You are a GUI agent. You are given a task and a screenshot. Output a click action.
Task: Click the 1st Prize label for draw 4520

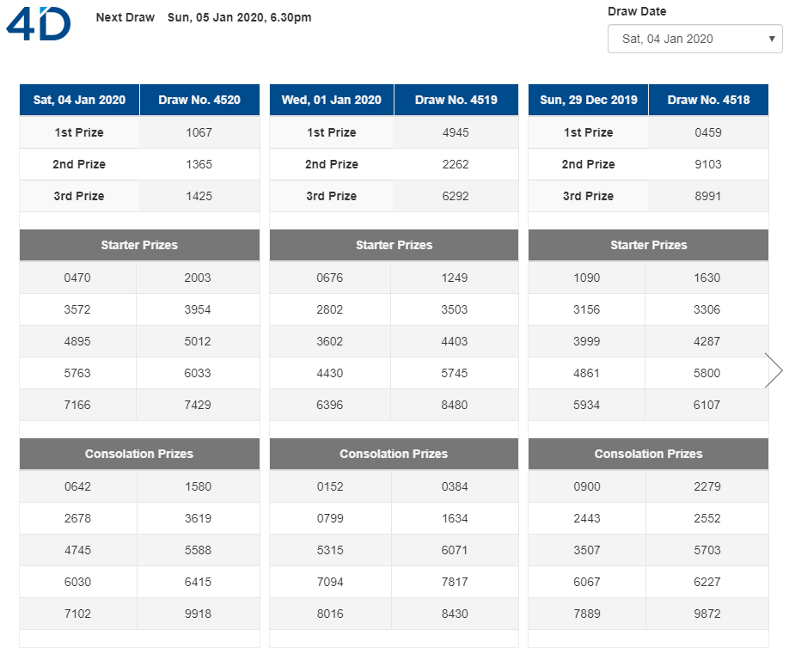pyautogui.click(x=79, y=132)
